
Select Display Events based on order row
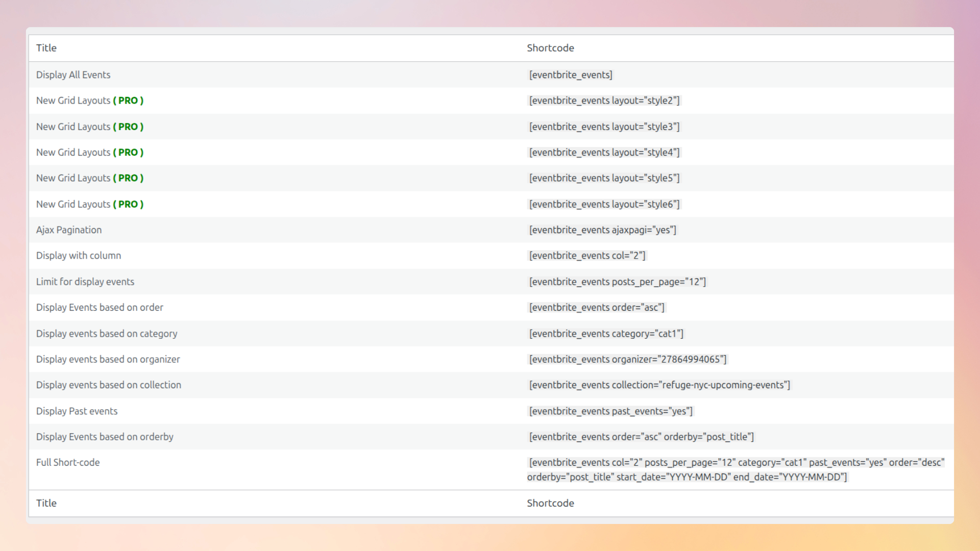[x=100, y=307]
